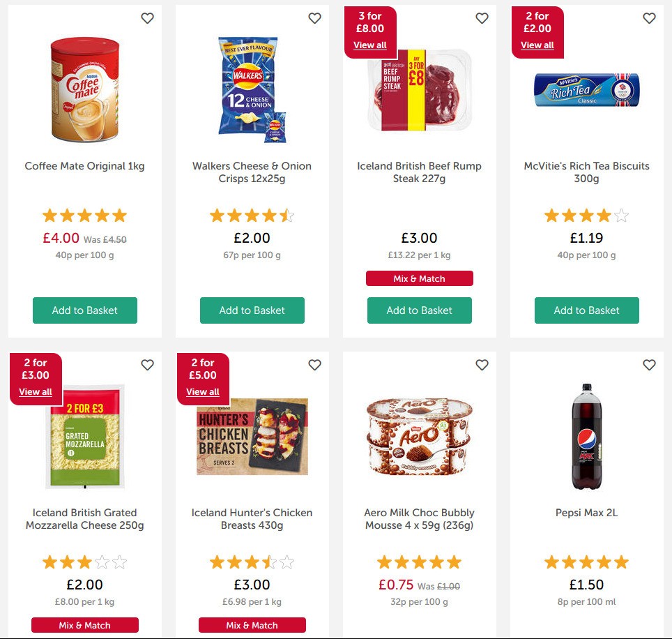The image size is (672, 639).
Task: Click the third star on Mozzarella rating
Action: point(84,562)
